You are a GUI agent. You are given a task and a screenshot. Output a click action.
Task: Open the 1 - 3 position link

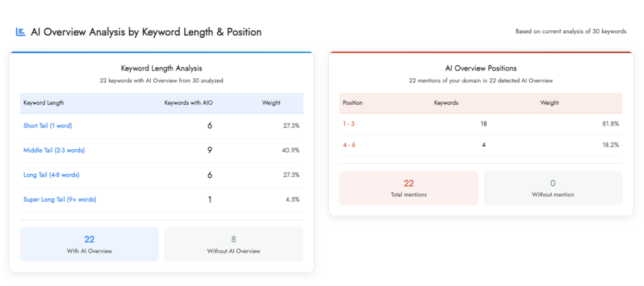point(348,124)
